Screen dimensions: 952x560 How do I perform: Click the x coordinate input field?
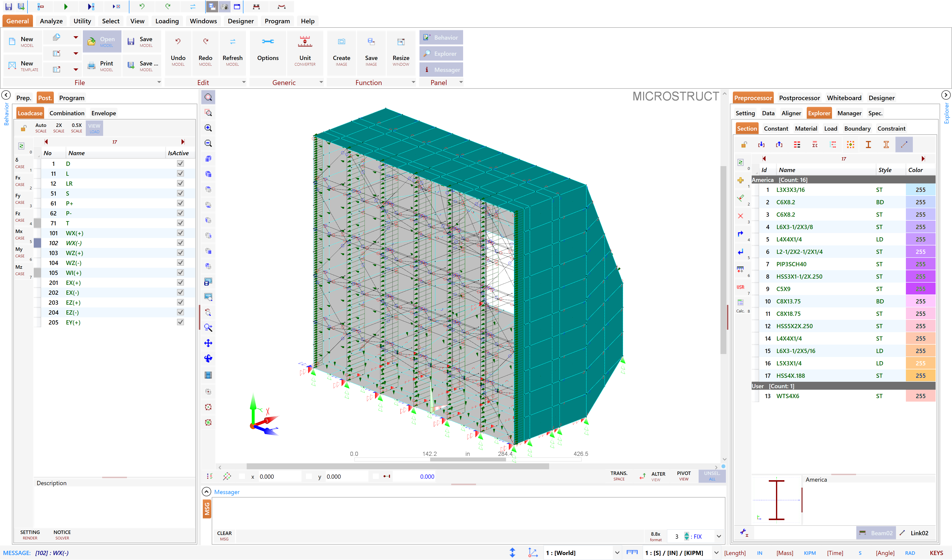tap(280, 476)
